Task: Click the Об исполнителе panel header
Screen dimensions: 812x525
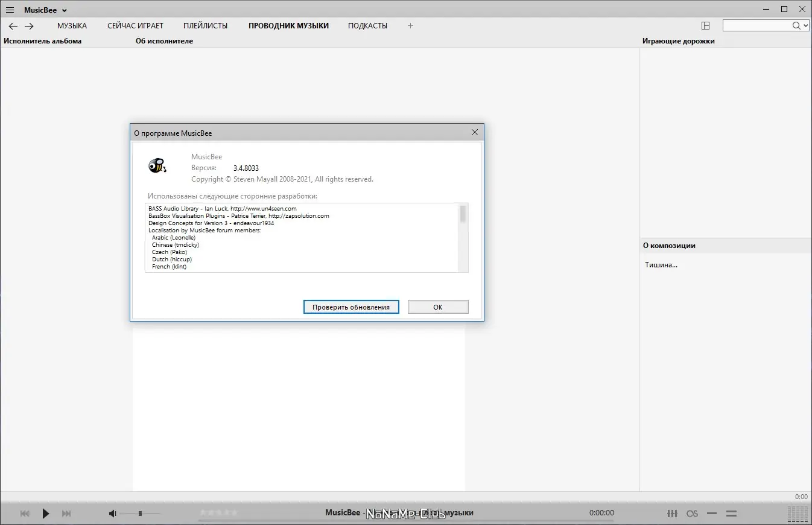Action: (x=164, y=41)
